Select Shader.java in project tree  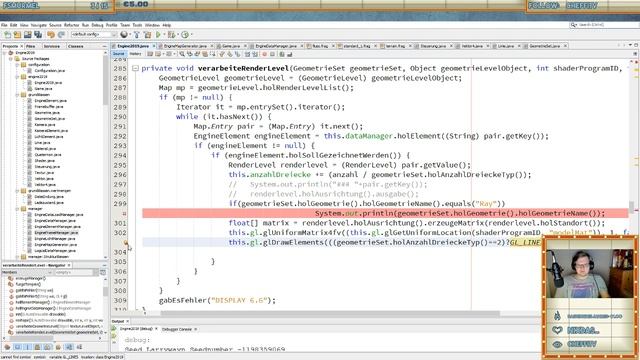44,160
